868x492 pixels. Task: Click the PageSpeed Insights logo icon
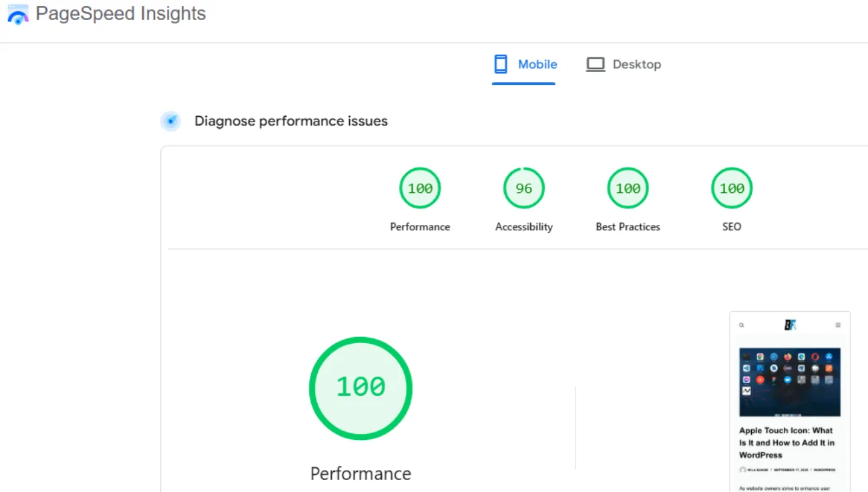pyautogui.click(x=18, y=15)
